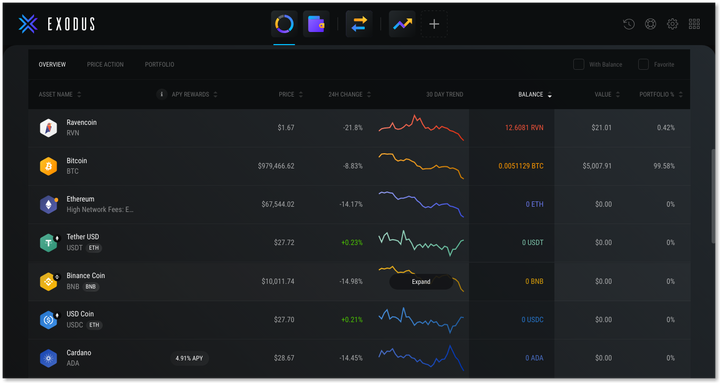Open Ethereum 30 day trend chart
Image resolution: width=720 pixels, height=383 pixels.
pos(421,204)
